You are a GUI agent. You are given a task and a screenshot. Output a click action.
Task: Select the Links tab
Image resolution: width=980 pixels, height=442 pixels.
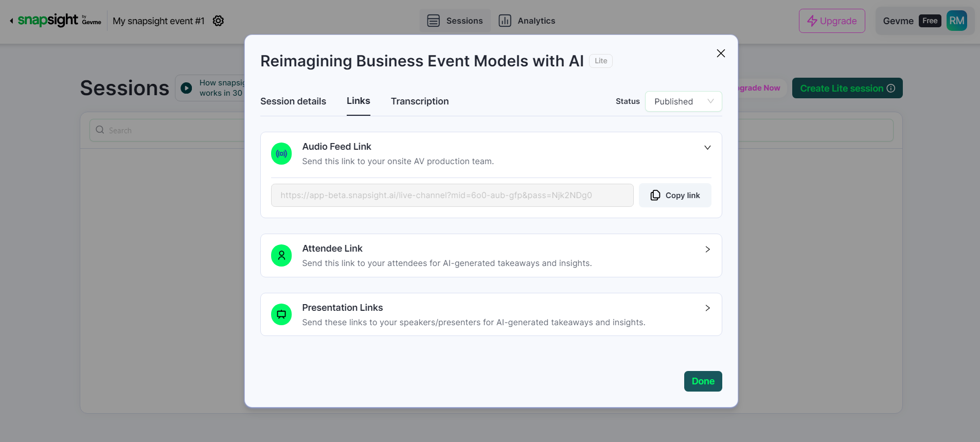(358, 101)
